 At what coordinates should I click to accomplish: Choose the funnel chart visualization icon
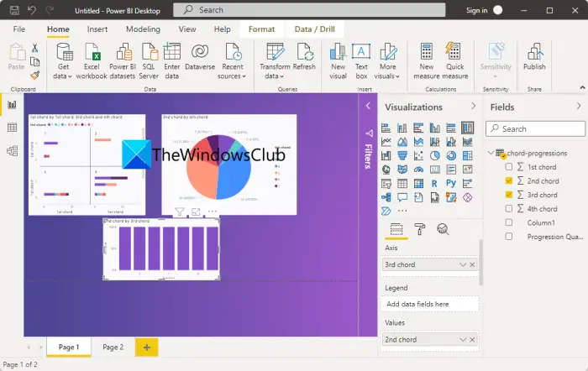(402, 155)
